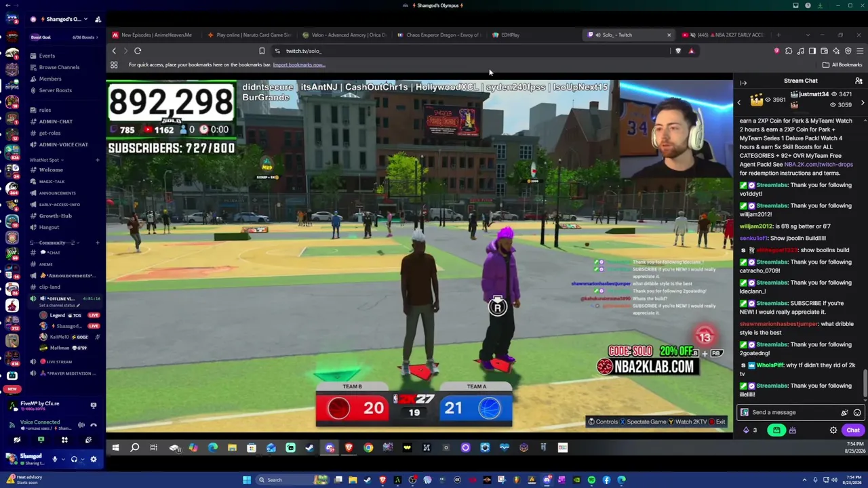Toggle Discord headphone deafen
The image size is (868, 488).
click(74, 459)
